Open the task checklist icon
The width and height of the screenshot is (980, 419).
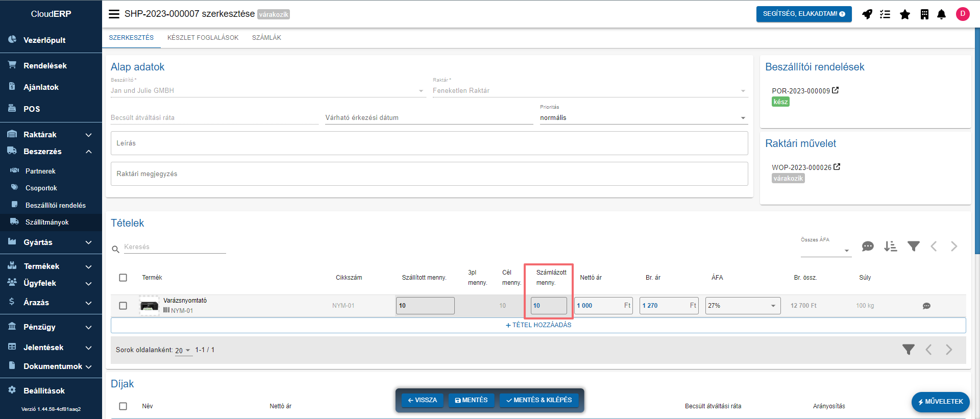(885, 14)
